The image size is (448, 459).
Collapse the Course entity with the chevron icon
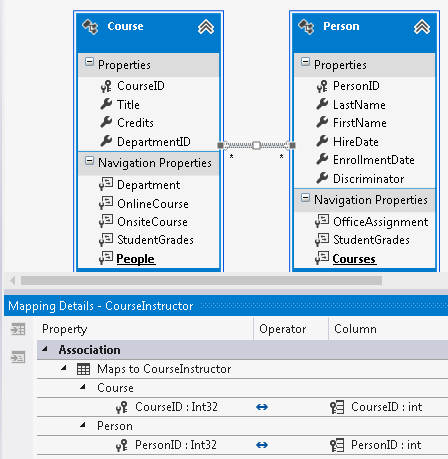coord(206,27)
